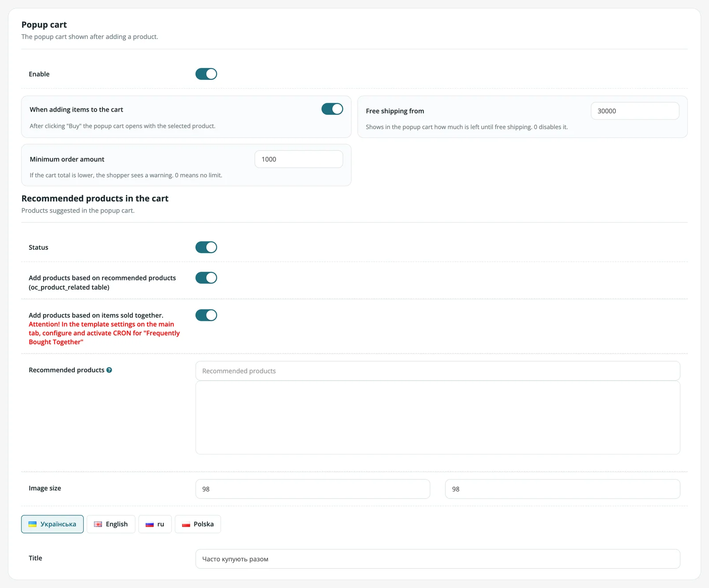The width and height of the screenshot is (709, 588).
Task: Focus the first Image size field
Action: [313, 489]
